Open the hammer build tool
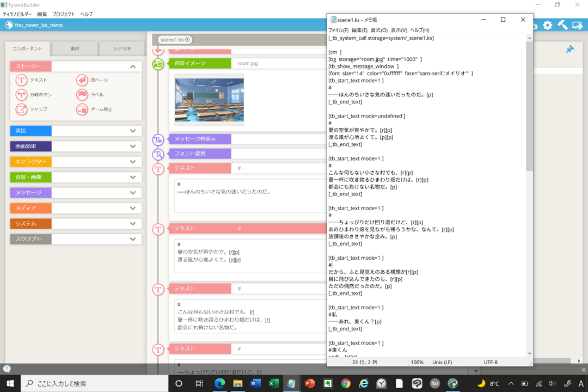The width and height of the screenshot is (588, 392). (562, 25)
